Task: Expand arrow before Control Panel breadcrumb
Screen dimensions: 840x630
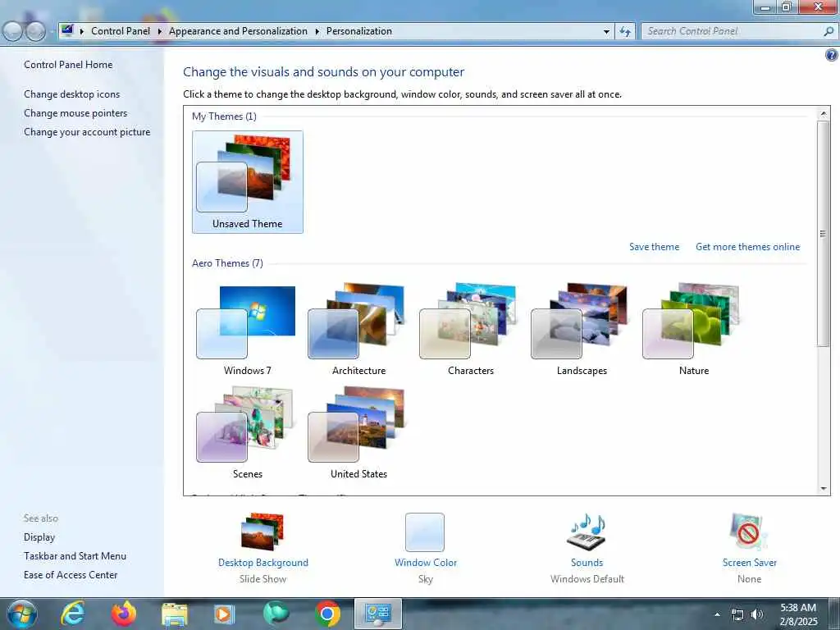Action: (82, 32)
